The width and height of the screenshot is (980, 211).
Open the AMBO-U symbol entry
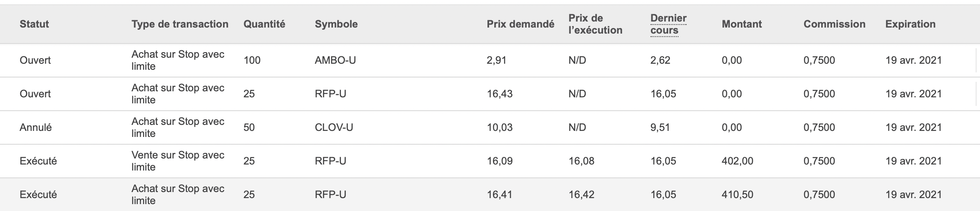click(335, 60)
